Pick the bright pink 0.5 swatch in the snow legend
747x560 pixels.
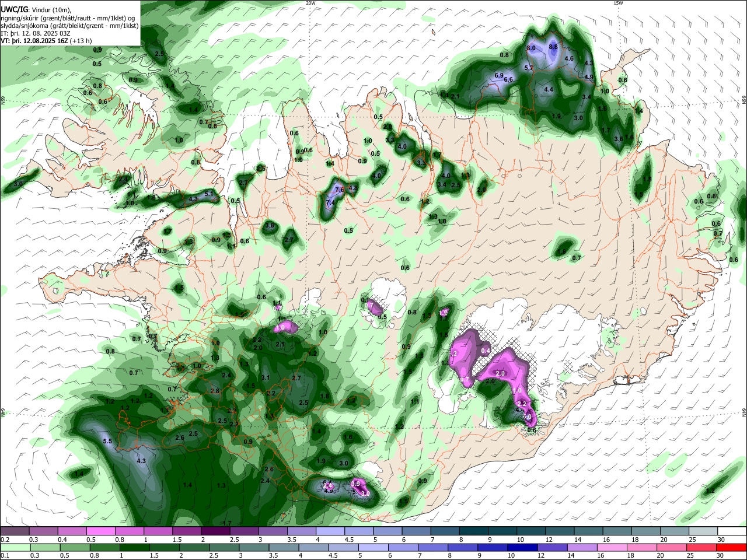(100, 531)
